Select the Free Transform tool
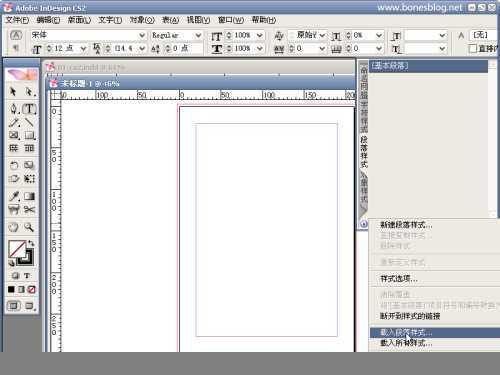 point(29,178)
